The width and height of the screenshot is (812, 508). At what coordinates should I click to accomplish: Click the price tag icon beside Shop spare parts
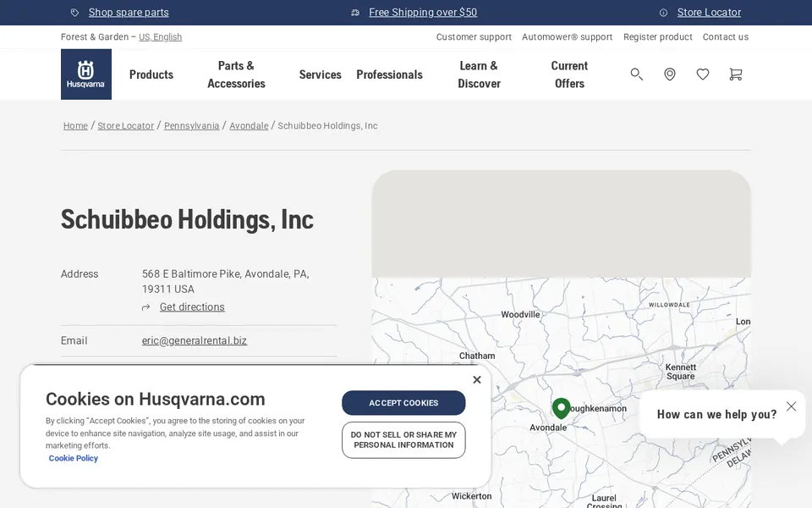click(x=74, y=13)
